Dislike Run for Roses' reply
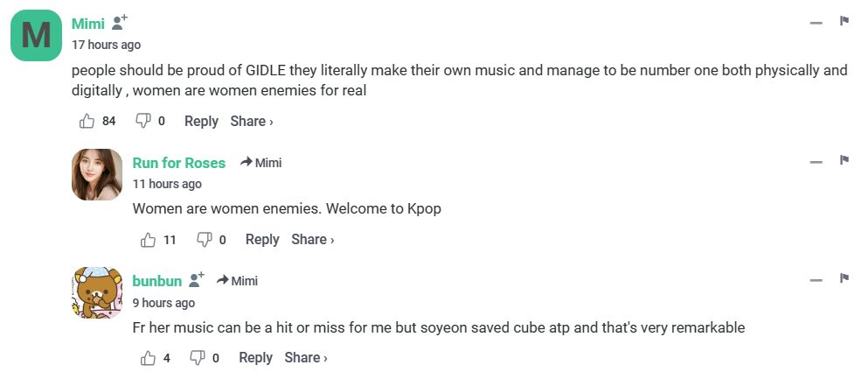Viewport: 868px width, 372px height. pyautogui.click(x=205, y=239)
